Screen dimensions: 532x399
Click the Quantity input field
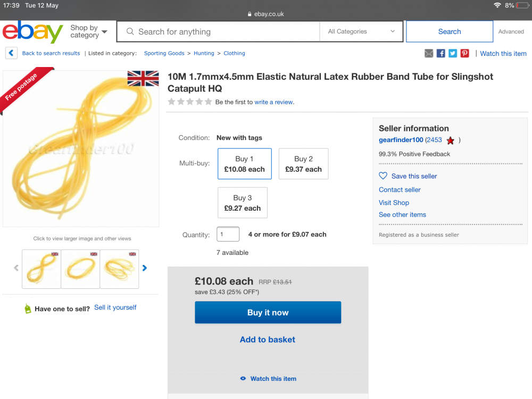click(x=228, y=234)
